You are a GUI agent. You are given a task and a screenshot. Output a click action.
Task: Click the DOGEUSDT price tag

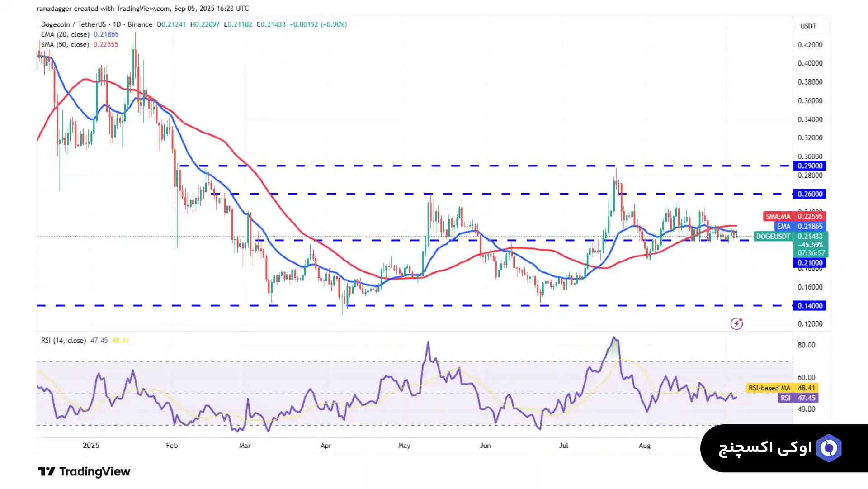773,236
